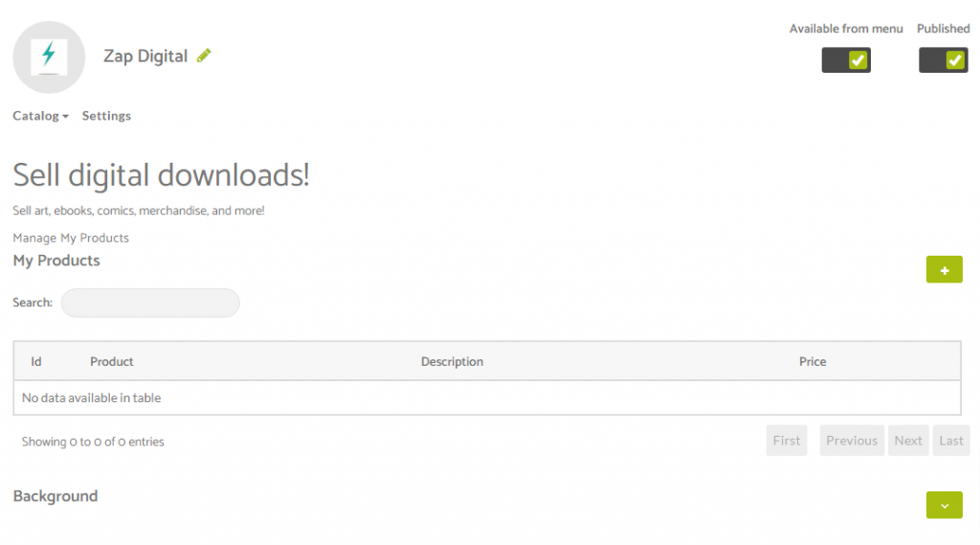
Task: Click the lightning bolt logo avatar
Action: click(x=49, y=57)
